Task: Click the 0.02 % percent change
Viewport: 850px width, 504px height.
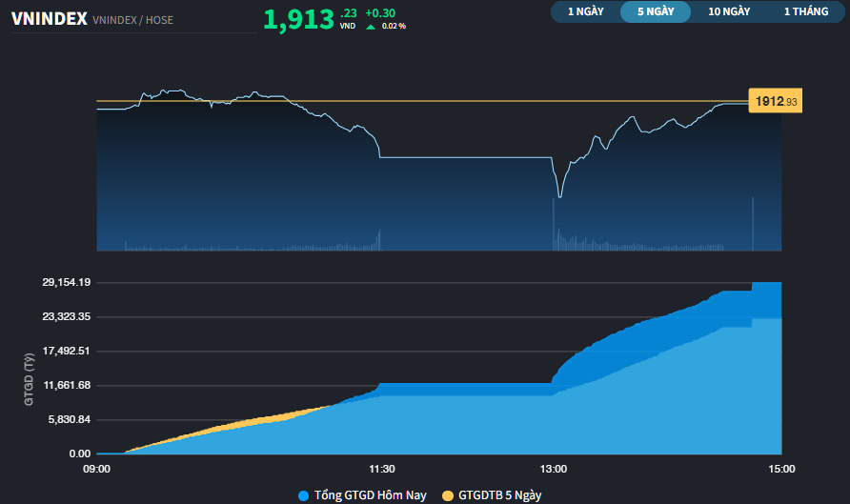Action: point(394,26)
